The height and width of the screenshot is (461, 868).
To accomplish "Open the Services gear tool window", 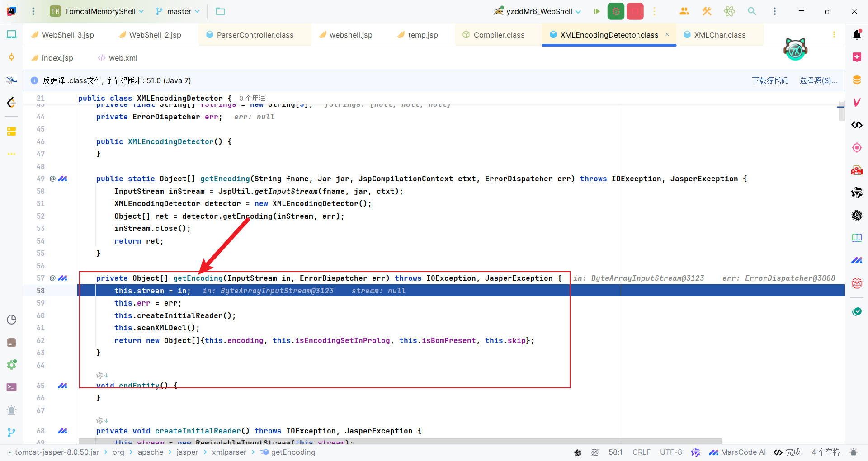I will pos(11,365).
